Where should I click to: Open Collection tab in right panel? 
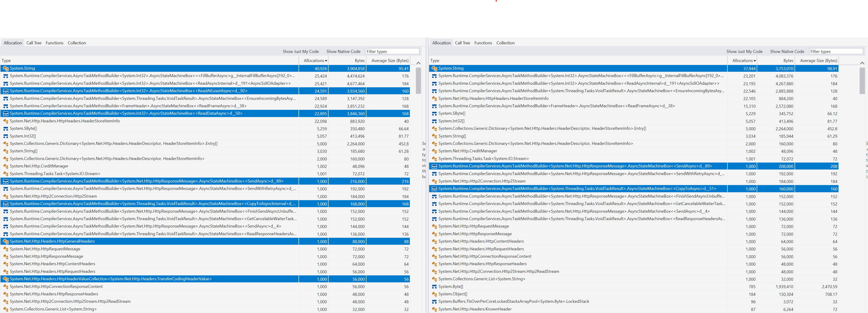pos(505,43)
